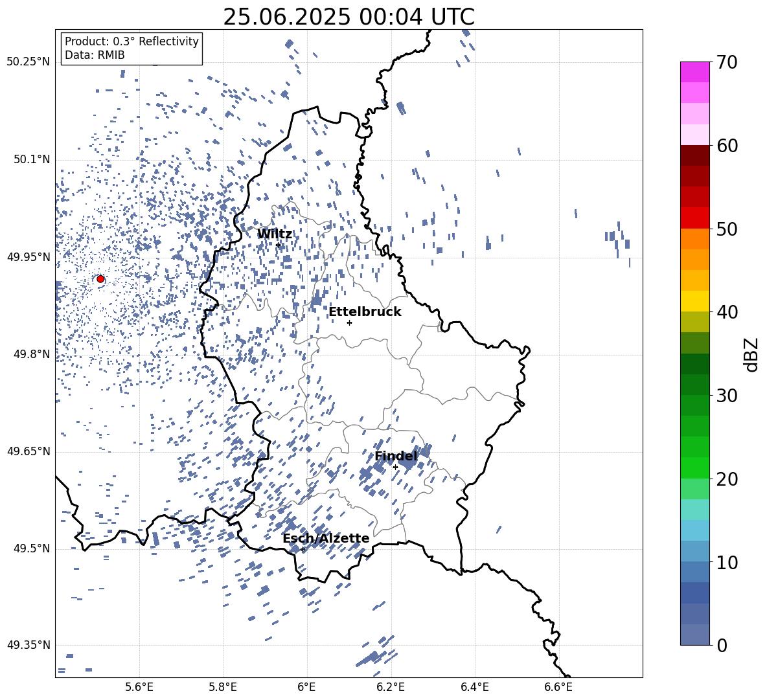Click the red radar location marker
This screenshot has width=767, height=700.
tap(100, 279)
